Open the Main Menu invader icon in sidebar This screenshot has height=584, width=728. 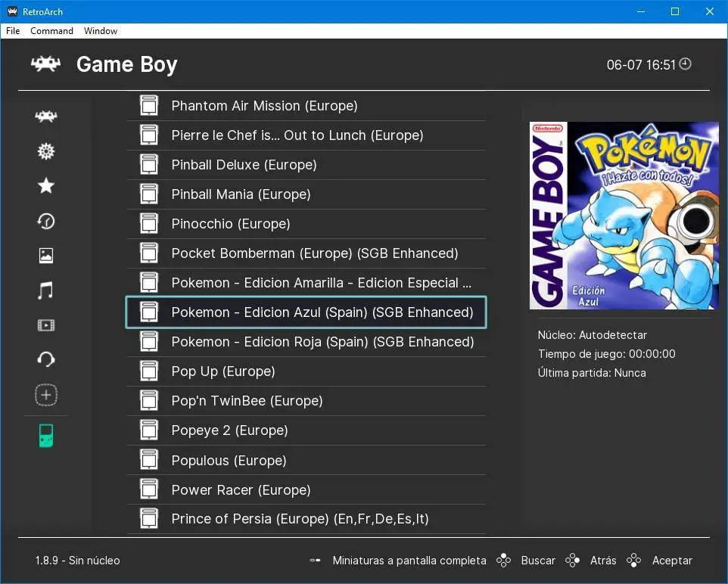click(x=46, y=116)
